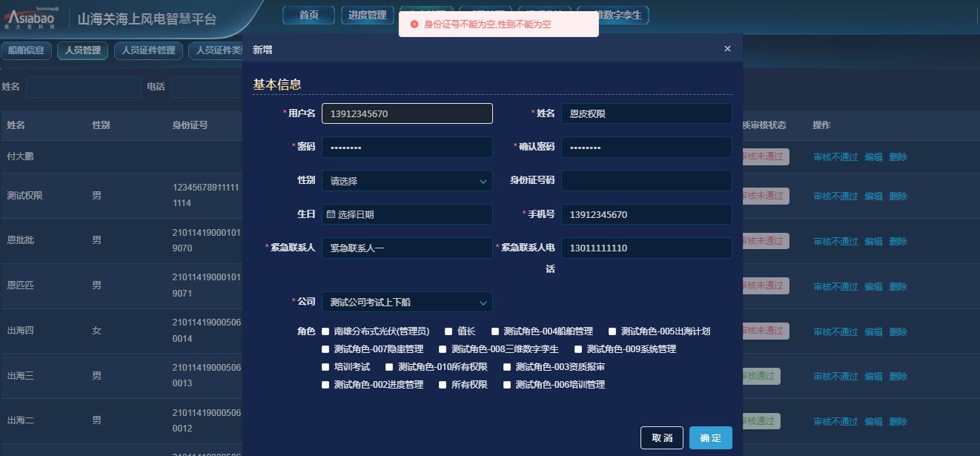Select the 培训考试 role checkbox
The width and height of the screenshot is (980, 456).
click(x=325, y=367)
